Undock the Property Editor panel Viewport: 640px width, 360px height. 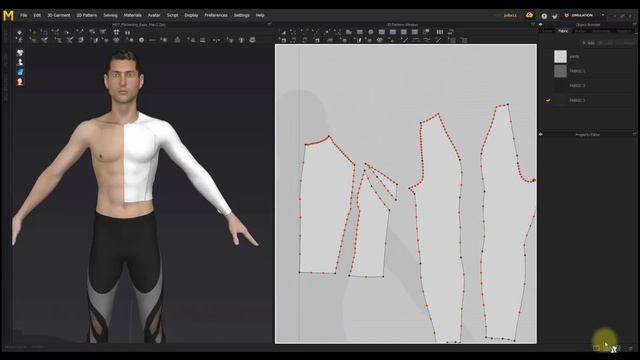[x=635, y=134]
